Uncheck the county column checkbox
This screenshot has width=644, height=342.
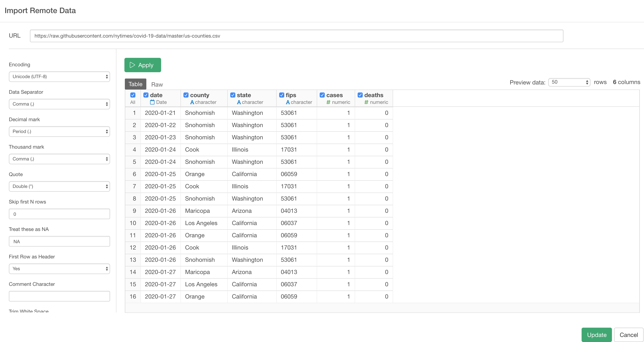tap(186, 95)
